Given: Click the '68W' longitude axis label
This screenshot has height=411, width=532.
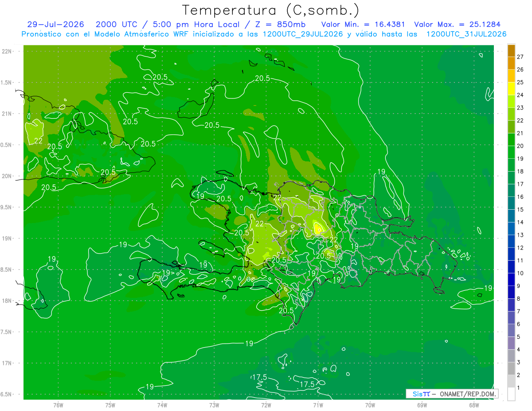Looking at the screenshot, I should [x=474, y=405].
